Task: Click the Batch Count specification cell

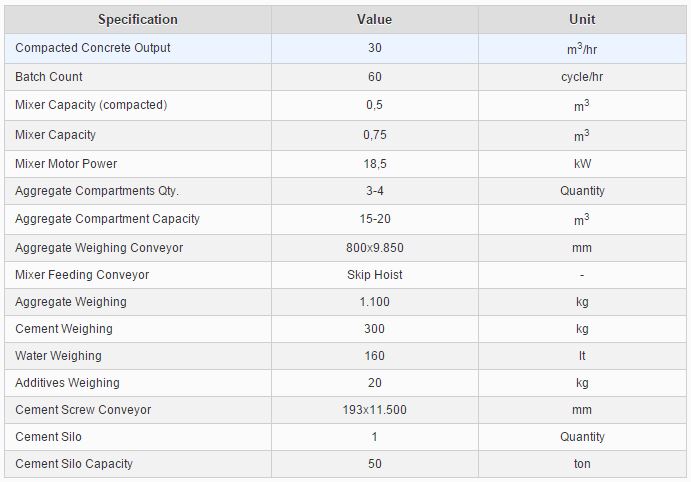Action: click(49, 77)
